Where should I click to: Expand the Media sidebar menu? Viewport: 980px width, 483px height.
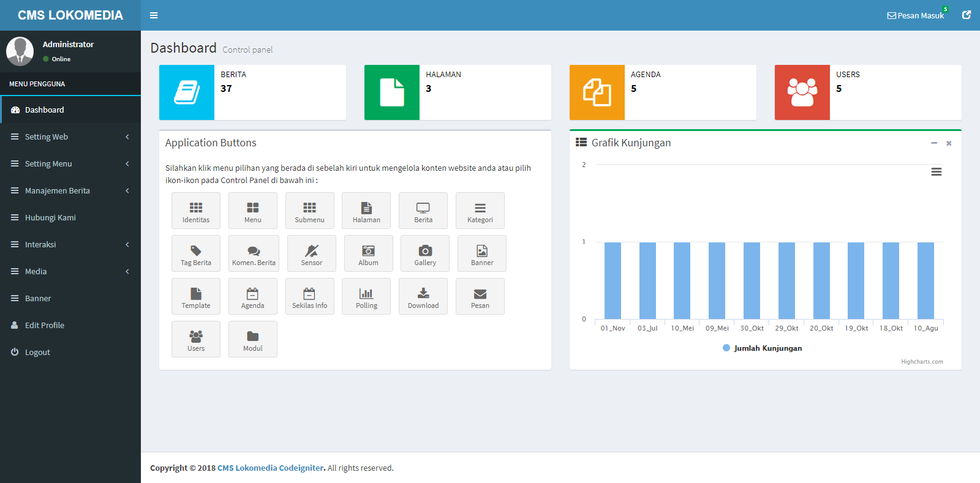[70, 271]
